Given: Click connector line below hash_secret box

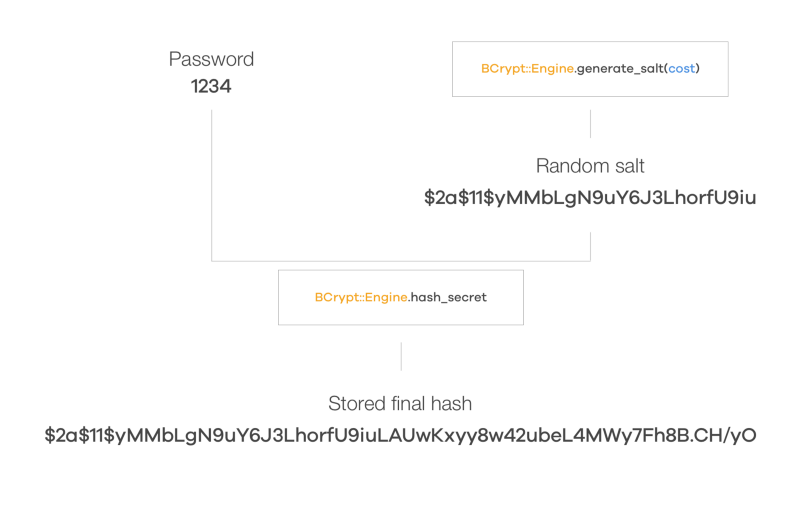Looking at the screenshot, I should [402, 357].
